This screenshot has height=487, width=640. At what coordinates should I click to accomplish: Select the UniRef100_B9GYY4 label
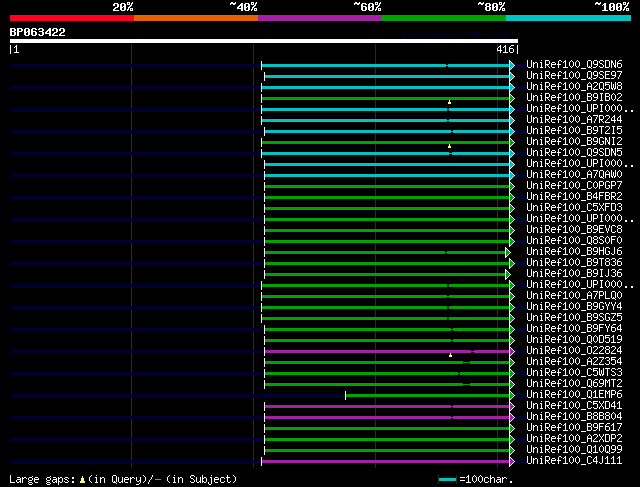tap(574, 307)
